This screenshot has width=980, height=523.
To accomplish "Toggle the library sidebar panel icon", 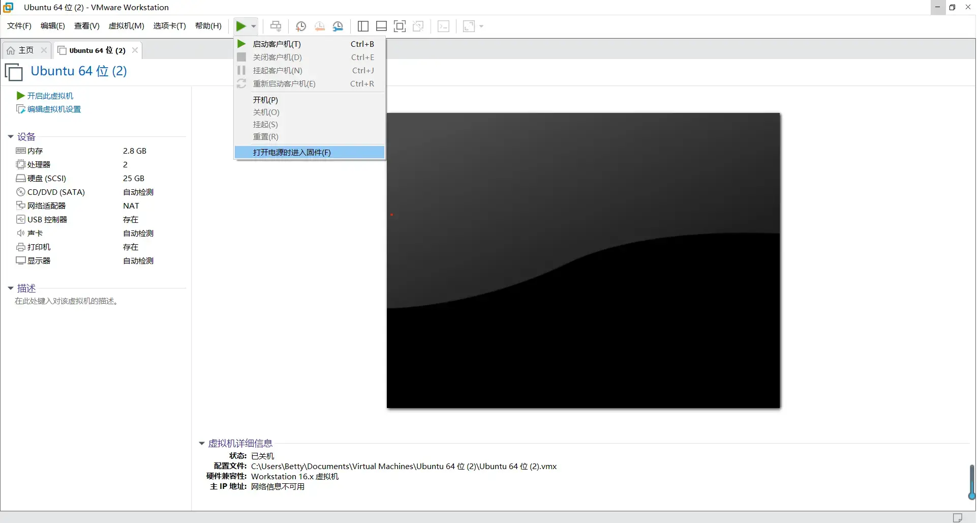I will pyautogui.click(x=363, y=26).
